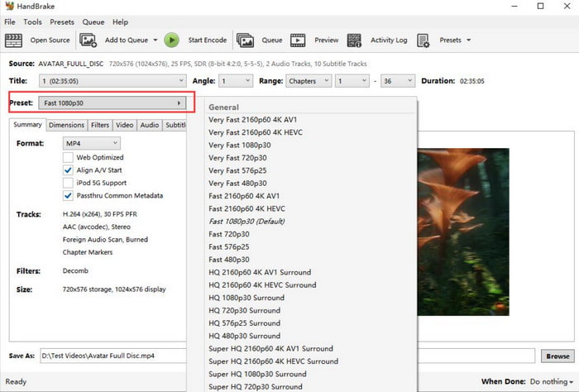Click the HandBrake app logo icon

click(x=9, y=6)
